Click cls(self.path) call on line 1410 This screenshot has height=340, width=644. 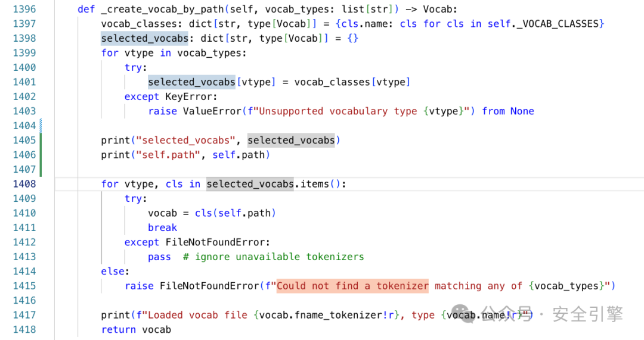click(236, 213)
